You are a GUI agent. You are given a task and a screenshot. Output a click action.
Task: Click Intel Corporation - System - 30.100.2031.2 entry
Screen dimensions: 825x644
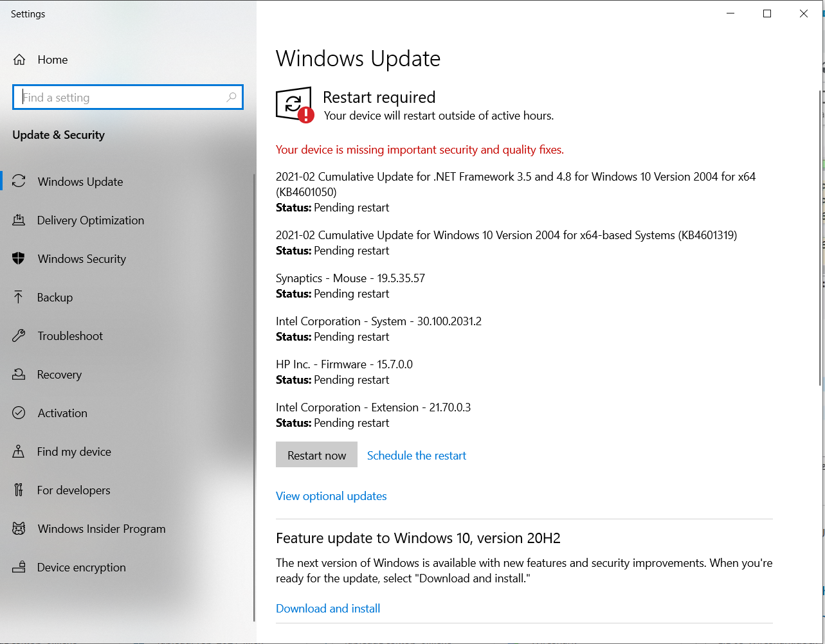[x=379, y=321]
